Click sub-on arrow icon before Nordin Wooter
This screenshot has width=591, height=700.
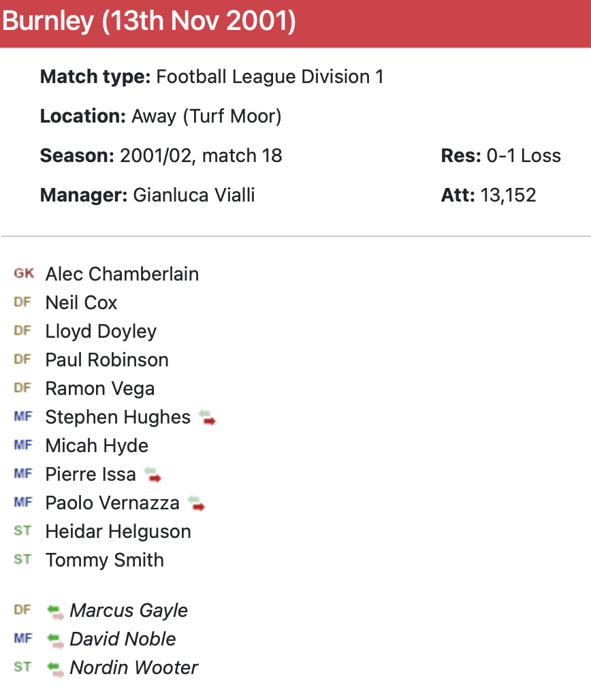click(x=56, y=669)
